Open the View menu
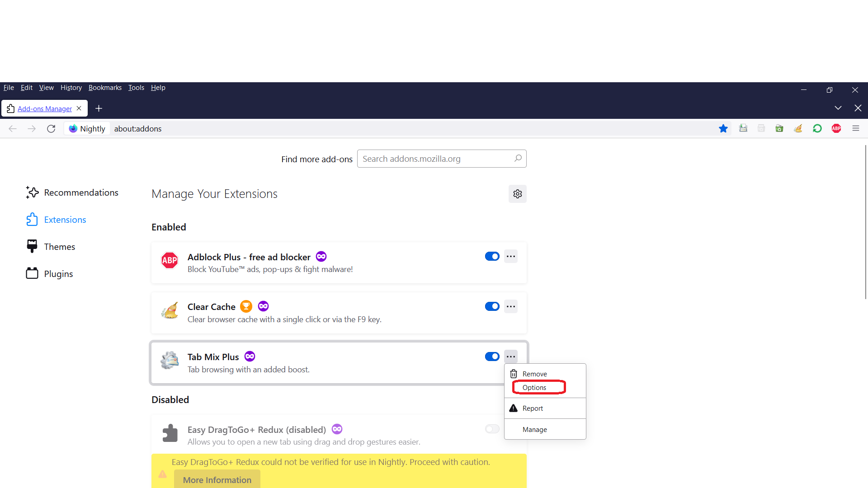Viewport: 868px width, 488px height. tap(47, 88)
